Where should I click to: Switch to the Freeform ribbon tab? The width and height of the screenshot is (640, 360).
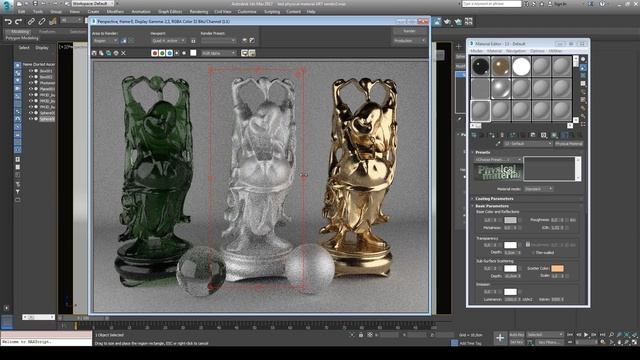[x=47, y=31]
